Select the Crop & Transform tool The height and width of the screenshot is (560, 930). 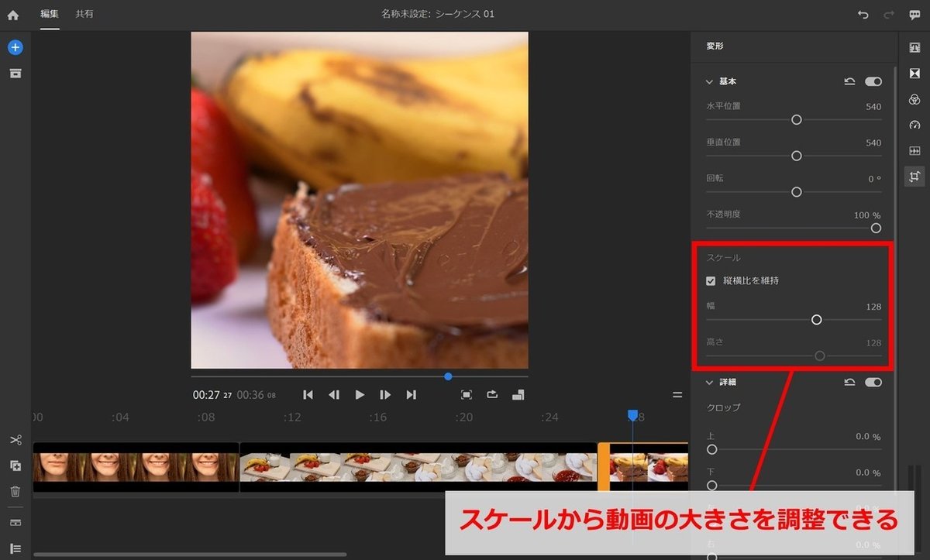915,176
